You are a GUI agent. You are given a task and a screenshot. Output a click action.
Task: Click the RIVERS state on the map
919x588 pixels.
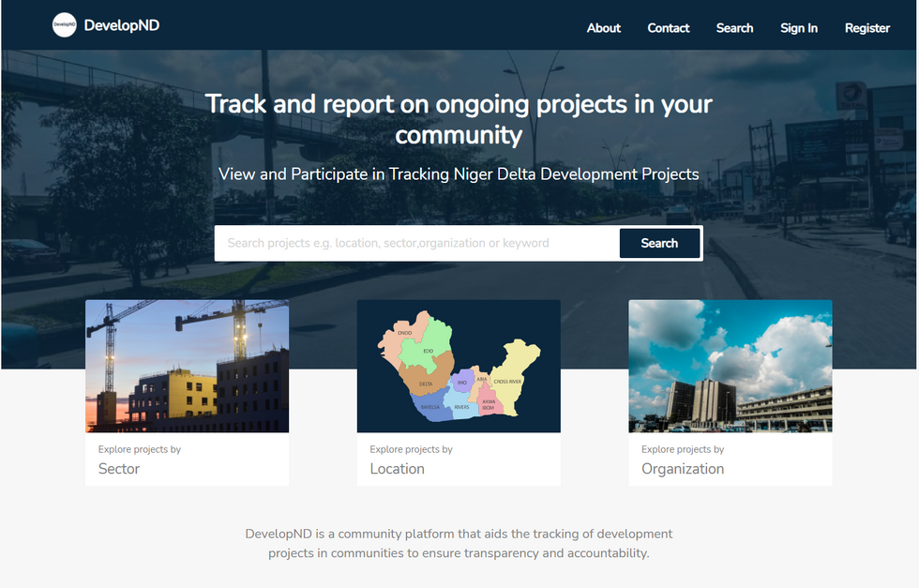461,406
